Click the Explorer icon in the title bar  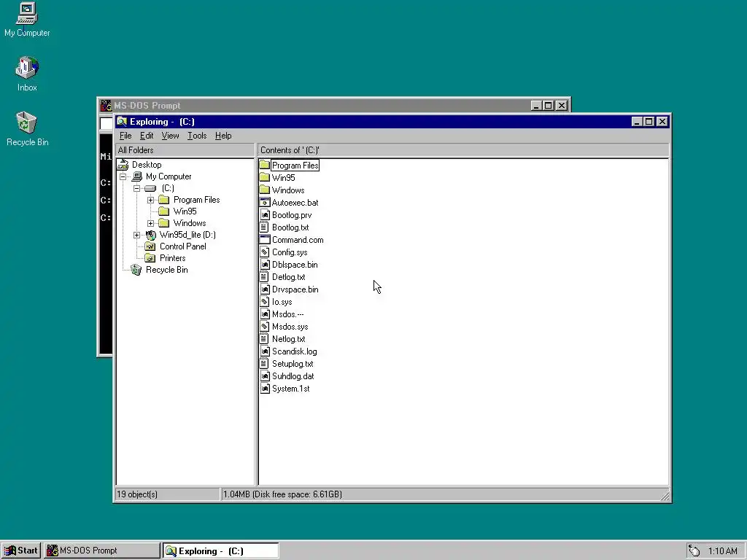[x=122, y=122]
